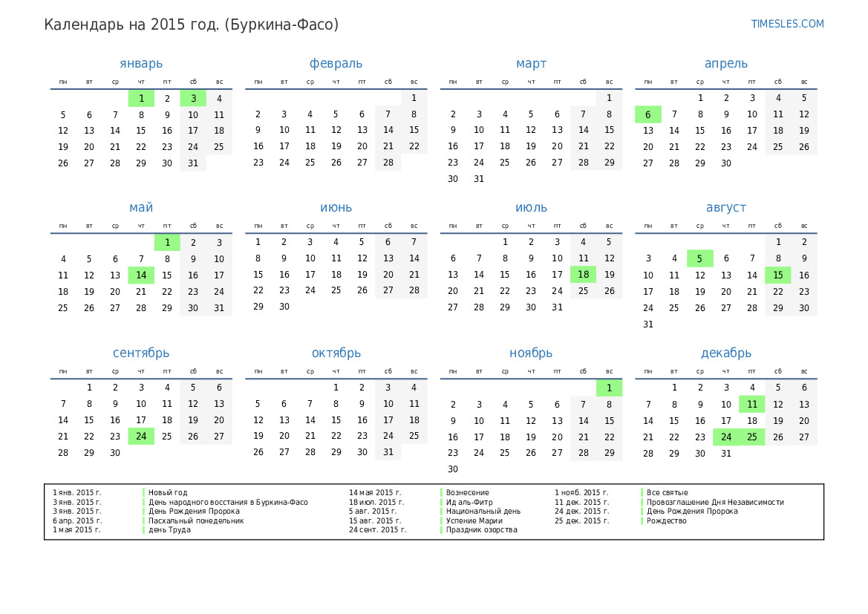This screenshot has height=614, width=868.
Task: Select highlighted January 1 holiday cell
Action: pos(141,98)
